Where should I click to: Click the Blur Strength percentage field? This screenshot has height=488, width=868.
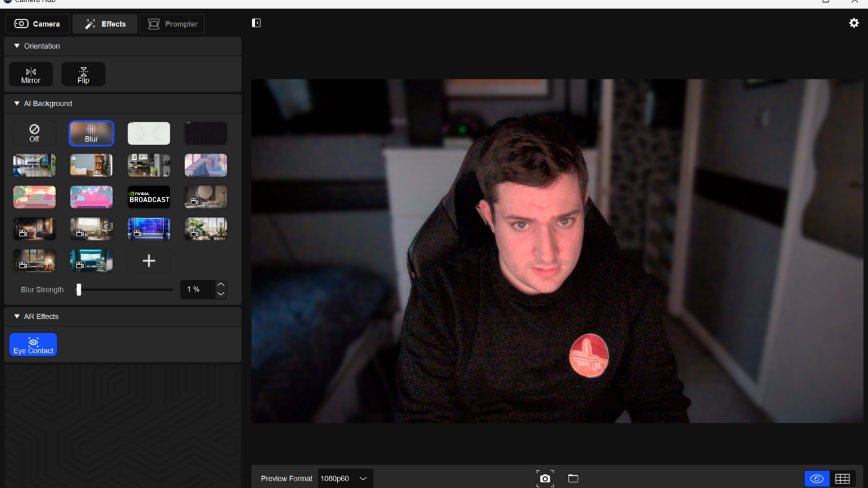198,290
